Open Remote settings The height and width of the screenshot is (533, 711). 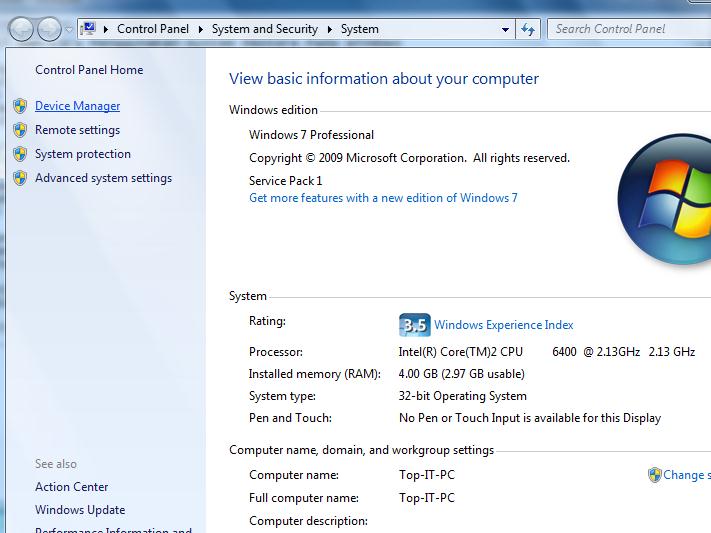[x=78, y=130]
